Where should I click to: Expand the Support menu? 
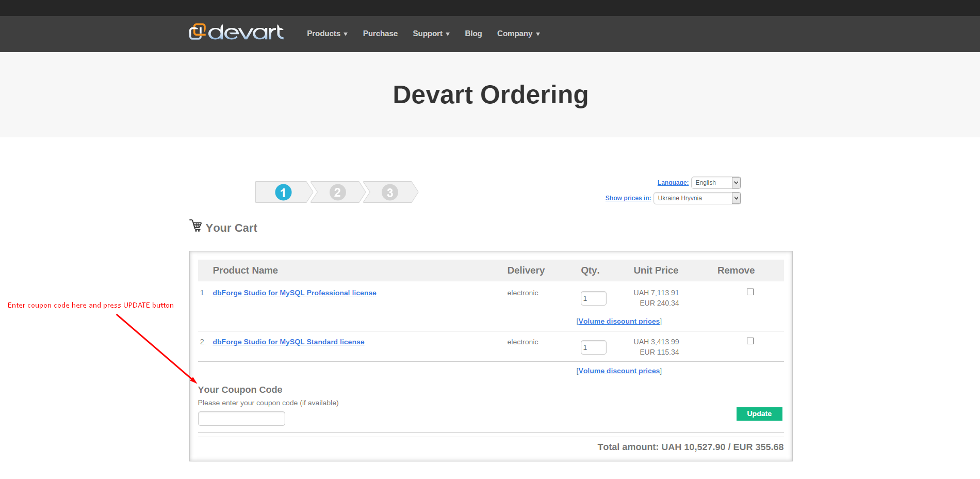[x=431, y=34]
